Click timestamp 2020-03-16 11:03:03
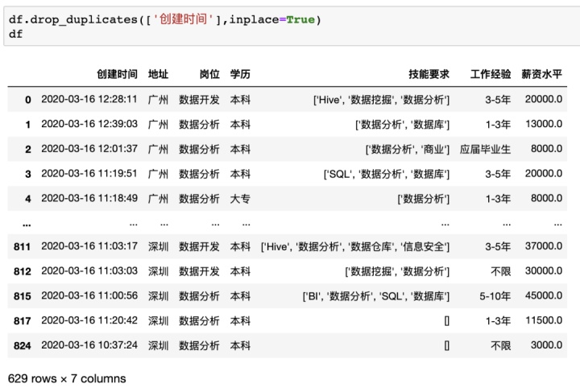This screenshot has height=392, width=580. tap(89, 270)
